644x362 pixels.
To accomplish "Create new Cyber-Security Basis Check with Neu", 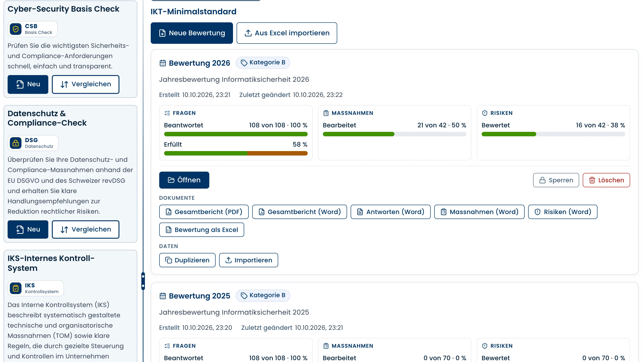I will click(x=28, y=84).
